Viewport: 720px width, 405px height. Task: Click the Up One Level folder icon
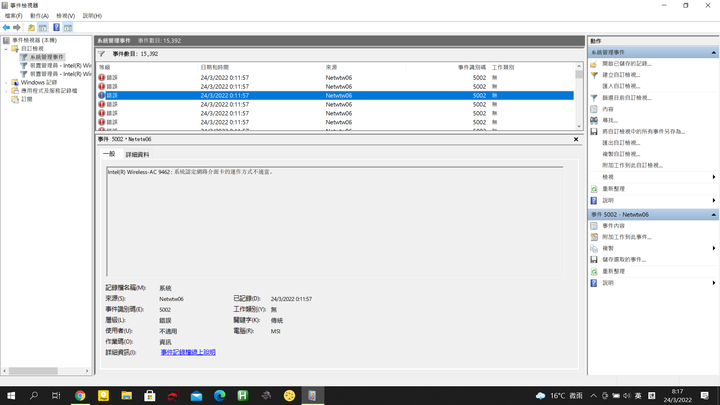tap(31, 28)
